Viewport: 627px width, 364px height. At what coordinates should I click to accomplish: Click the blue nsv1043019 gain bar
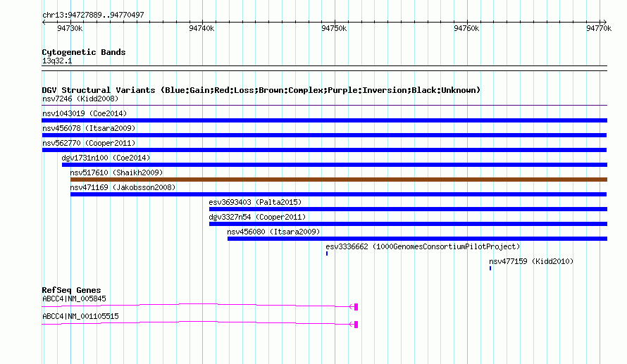click(324, 120)
